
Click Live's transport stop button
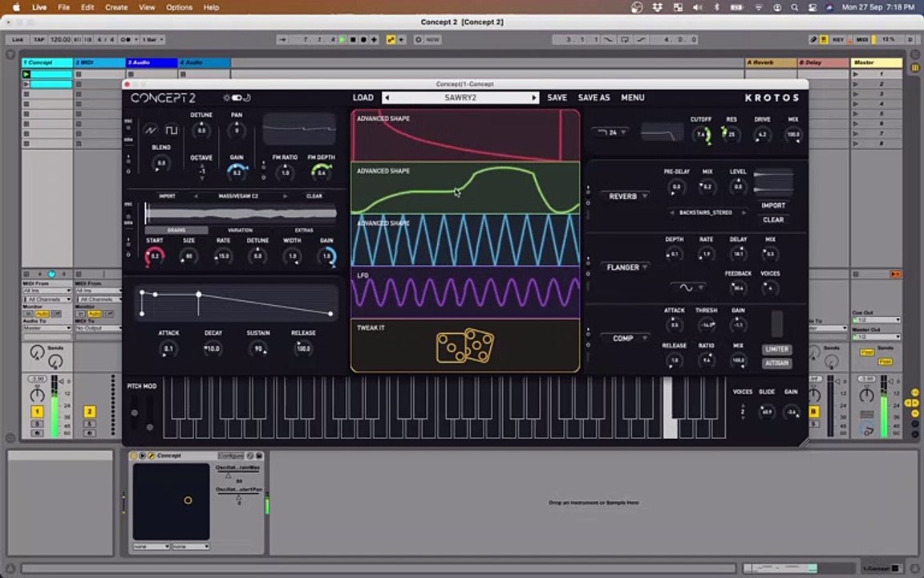pyautogui.click(x=353, y=39)
